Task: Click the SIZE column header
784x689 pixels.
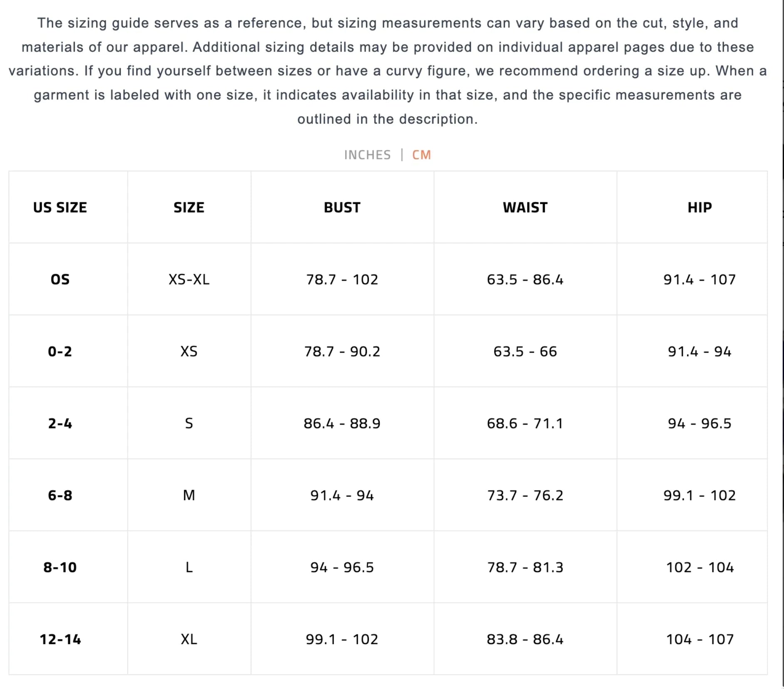Action: click(189, 207)
